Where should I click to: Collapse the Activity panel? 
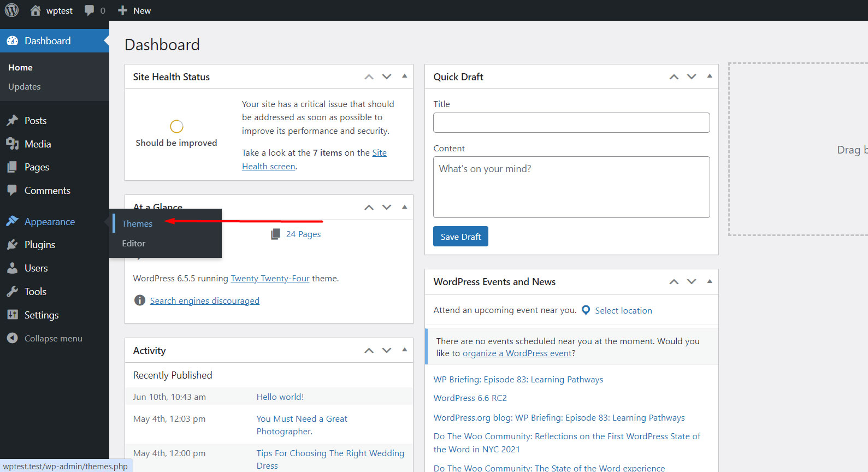click(x=405, y=350)
